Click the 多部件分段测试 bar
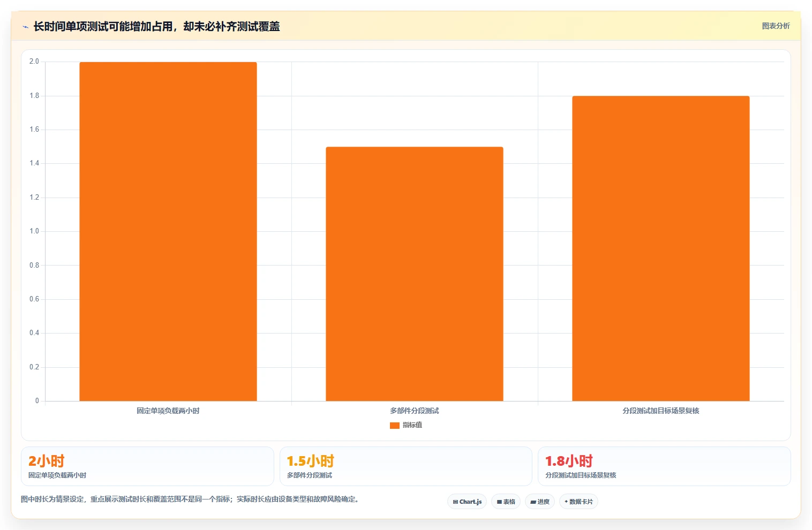The width and height of the screenshot is (812, 530). (x=415, y=274)
